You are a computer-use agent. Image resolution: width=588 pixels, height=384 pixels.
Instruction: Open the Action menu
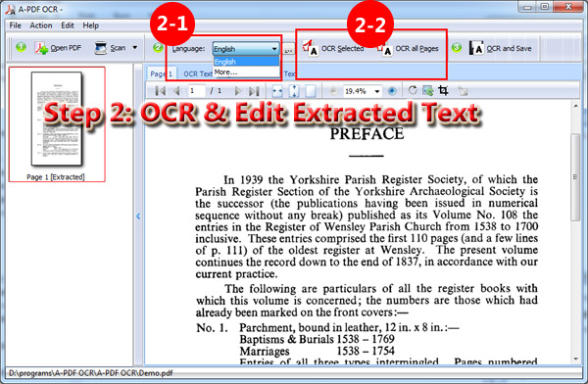click(x=41, y=25)
